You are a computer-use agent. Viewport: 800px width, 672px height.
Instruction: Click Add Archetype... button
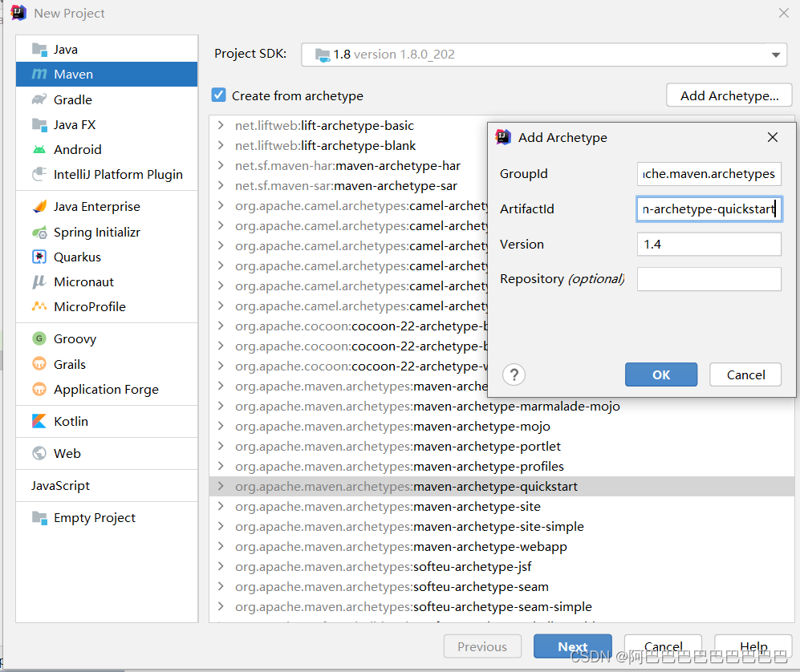[729, 95]
